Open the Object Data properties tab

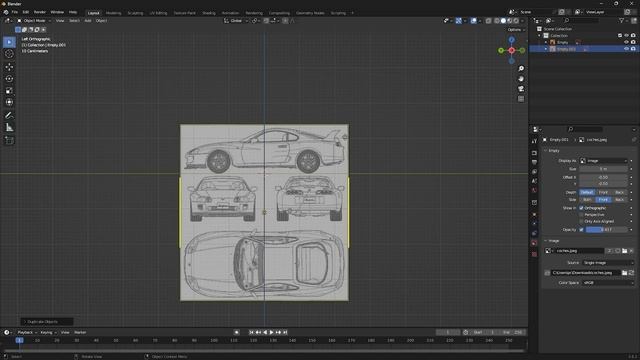(x=534, y=243)
